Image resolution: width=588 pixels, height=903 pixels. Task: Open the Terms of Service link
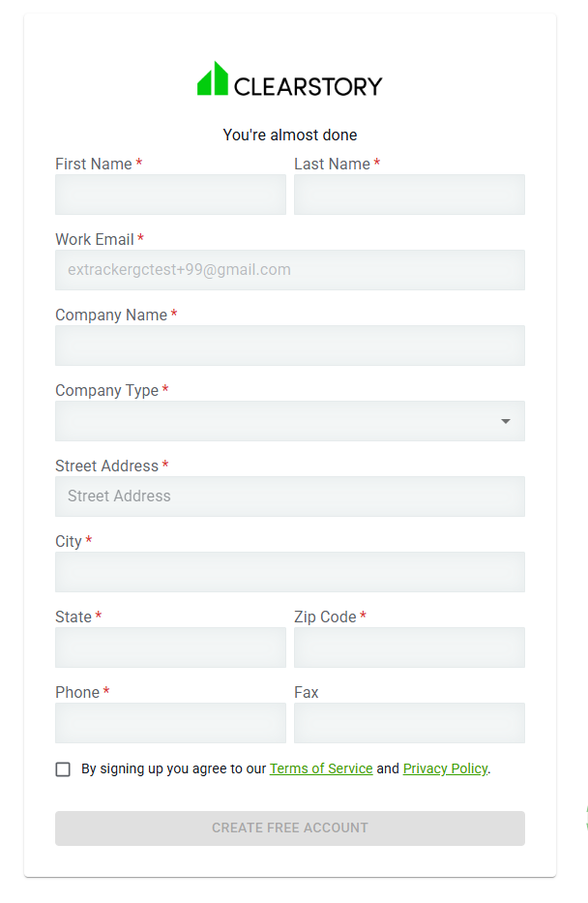click(x=320, y=768)
